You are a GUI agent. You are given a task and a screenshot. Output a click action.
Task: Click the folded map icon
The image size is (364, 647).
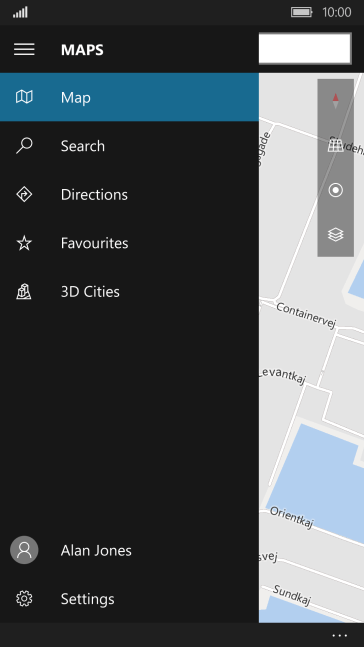point(24,97)
